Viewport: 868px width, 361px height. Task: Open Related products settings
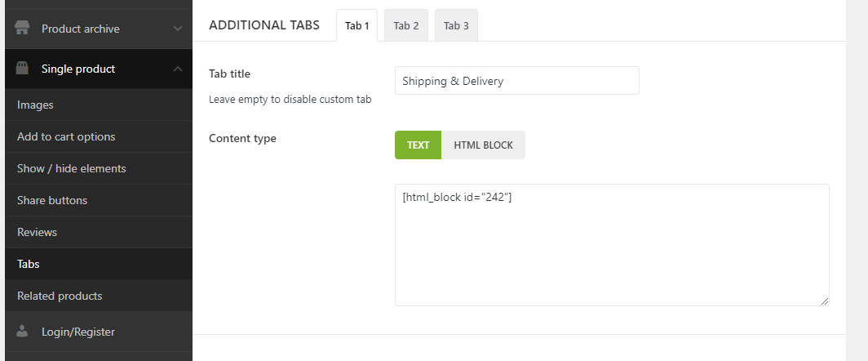[x=60, y=296]
